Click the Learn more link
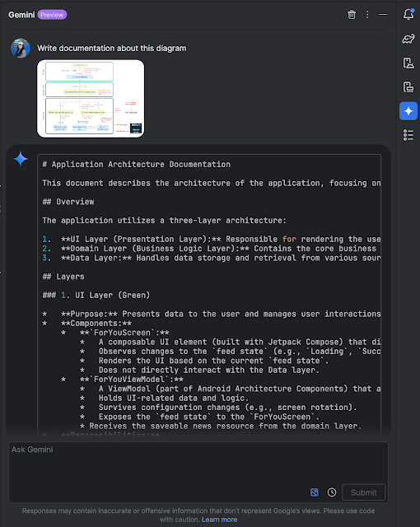 pyautogui.click(x=219, y=520)
